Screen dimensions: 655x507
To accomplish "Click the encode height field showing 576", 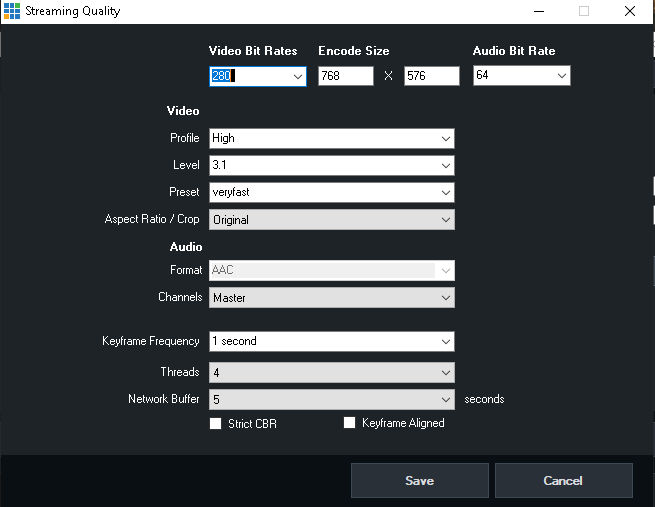I will pos(431,76).
